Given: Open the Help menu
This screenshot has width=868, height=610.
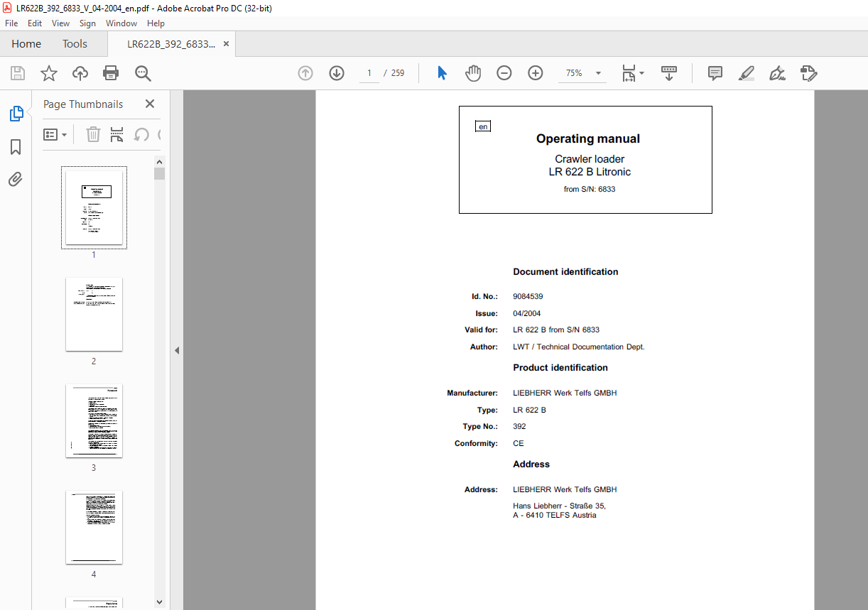Looking at the screenshot, I should (156, 23).
